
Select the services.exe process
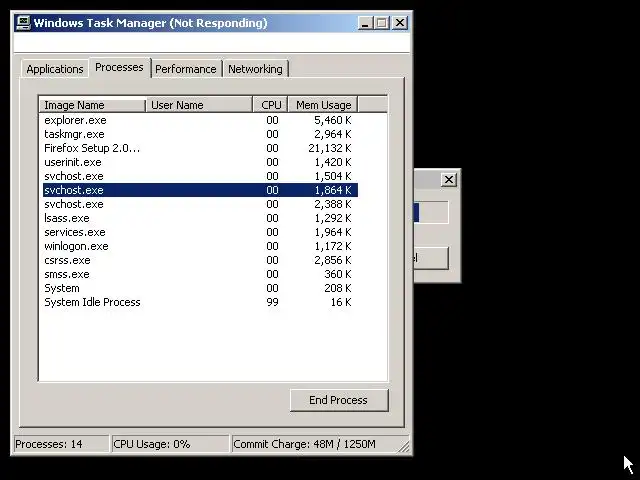tap(200, 232)
